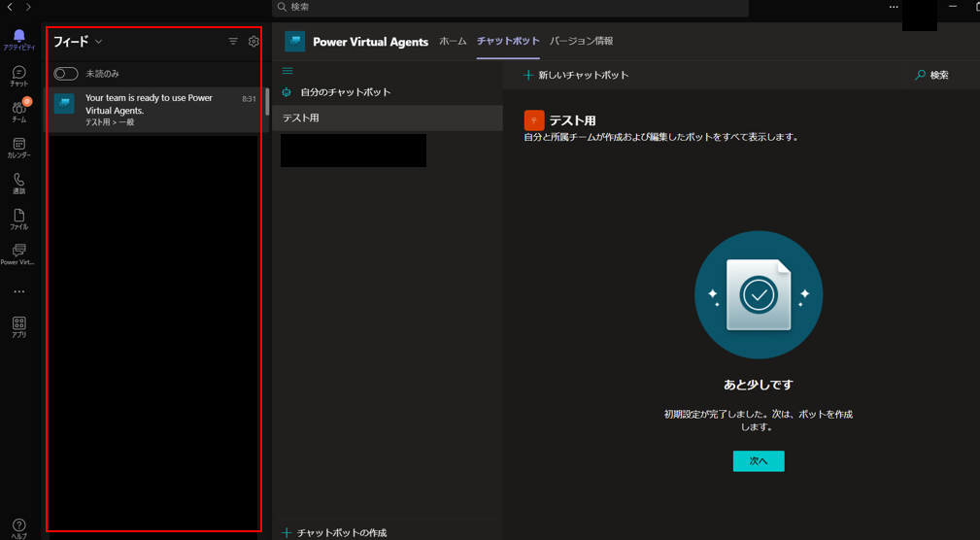Click チャットボットの作成 link
980x540 pixels.
click(334, 533)
